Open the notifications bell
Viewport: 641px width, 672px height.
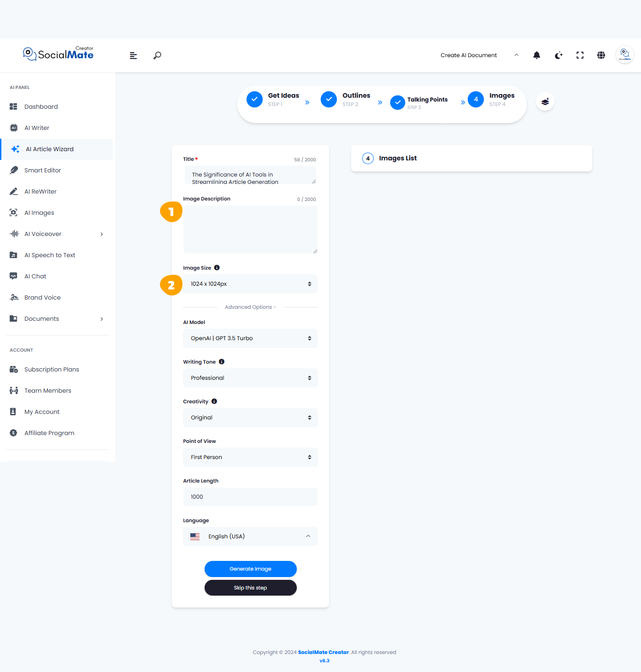pyautogui.click(x=536, y=55)
